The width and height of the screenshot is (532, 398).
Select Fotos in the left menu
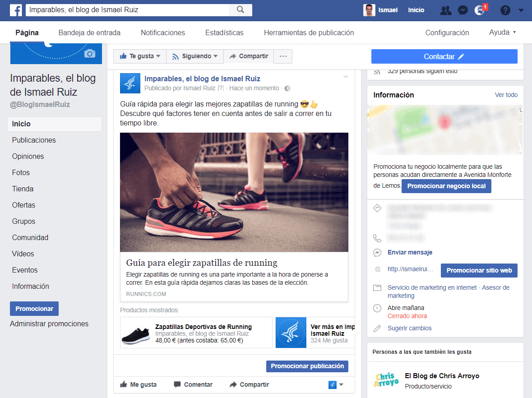pyautogui.click(x=21, y=173)
